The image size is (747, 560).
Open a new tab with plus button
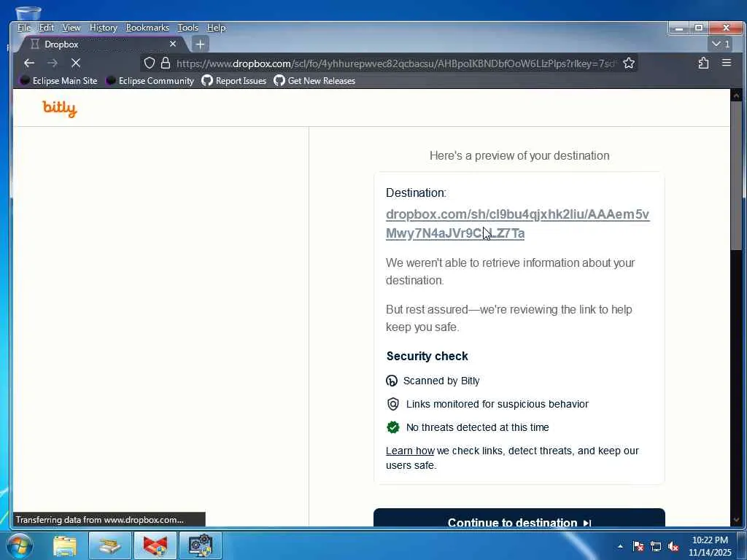(x=200, y=44)
